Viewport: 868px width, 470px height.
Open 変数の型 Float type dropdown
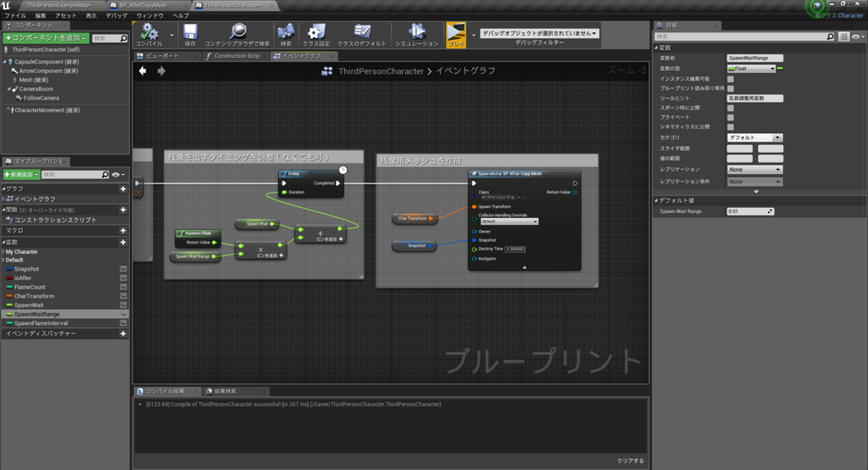pyautogui.click(x=751, y=68)
